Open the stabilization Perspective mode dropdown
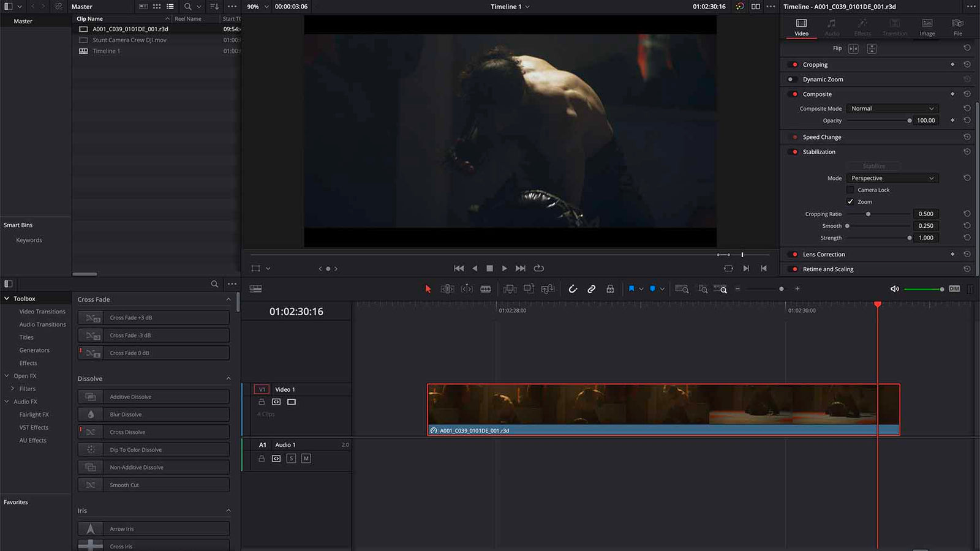Image resolution: width=980 pixels, height=551 pixels. pyautogui.click(x=892, y=178)
